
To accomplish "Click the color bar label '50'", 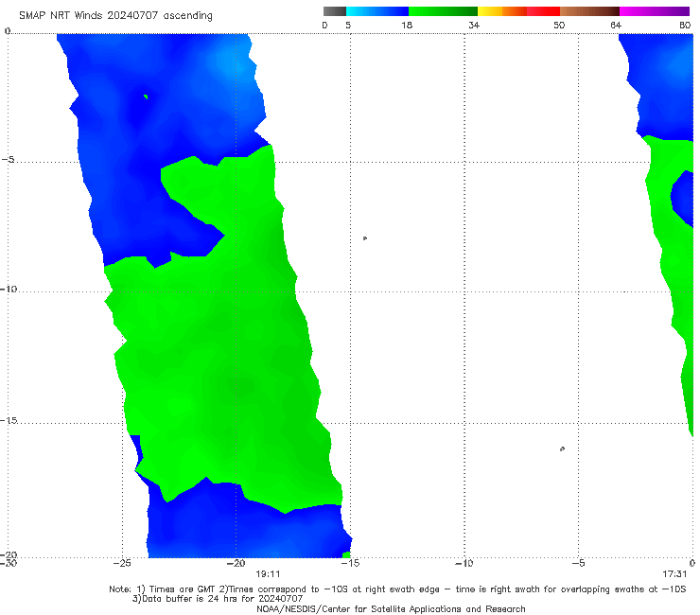I will click(559, 26).
